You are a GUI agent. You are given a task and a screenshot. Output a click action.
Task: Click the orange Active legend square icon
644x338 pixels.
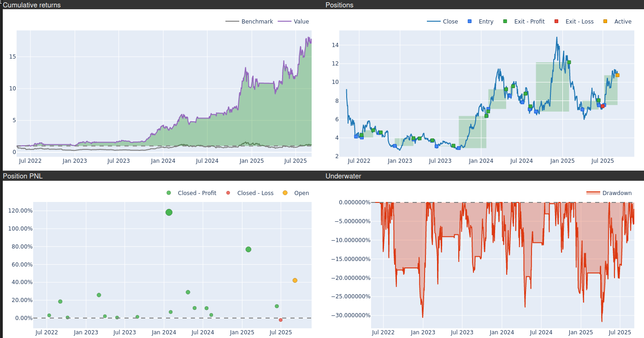[605, 21]
